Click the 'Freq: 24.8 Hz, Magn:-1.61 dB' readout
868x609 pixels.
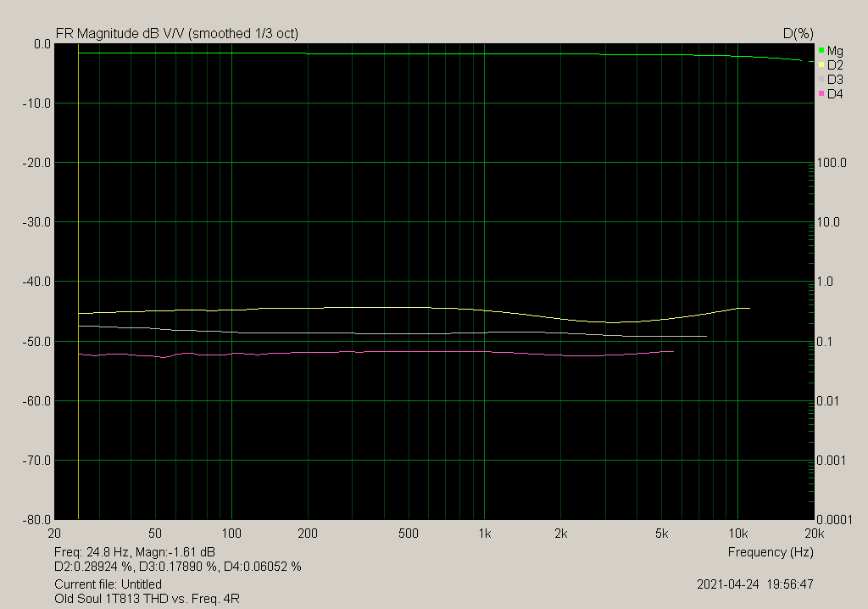coord(135,552)
